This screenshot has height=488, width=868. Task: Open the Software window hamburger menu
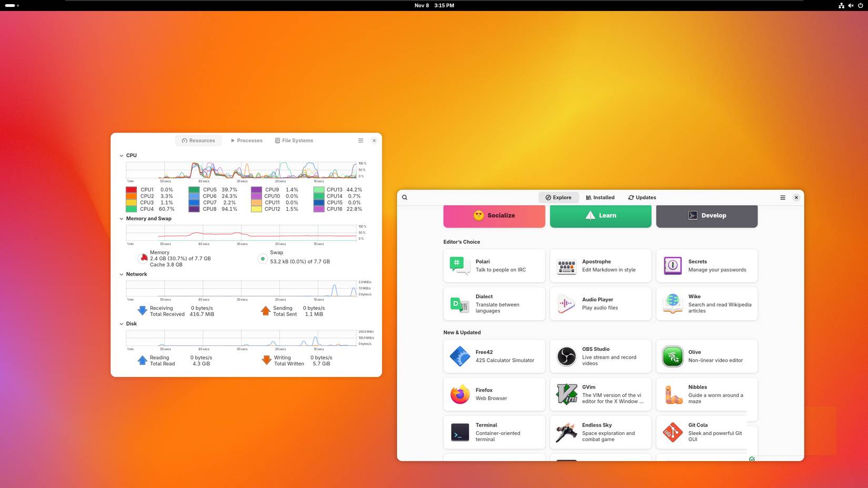pyautogui.click(x=783, y=198)
